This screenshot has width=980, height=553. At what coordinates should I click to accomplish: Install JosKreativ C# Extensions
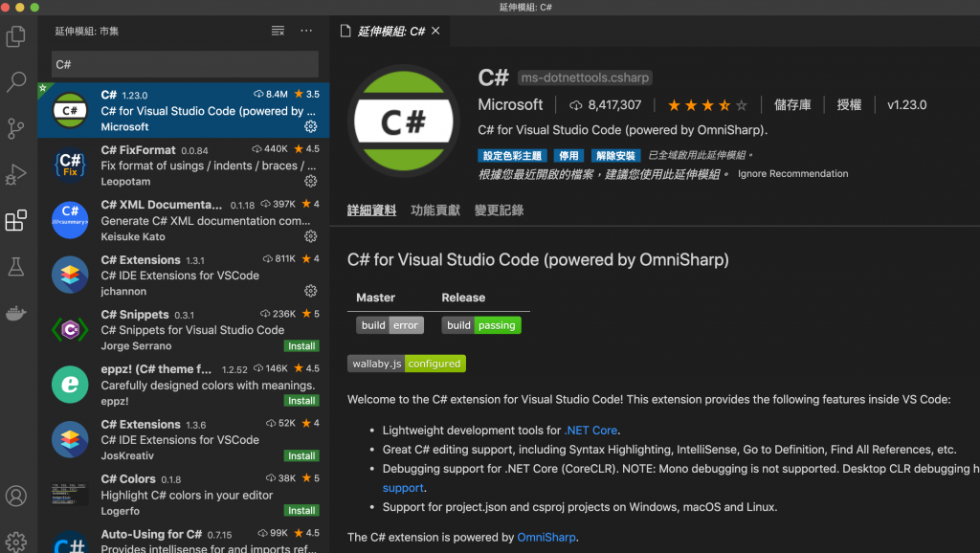pyautogui.click(x=301, y=456)
